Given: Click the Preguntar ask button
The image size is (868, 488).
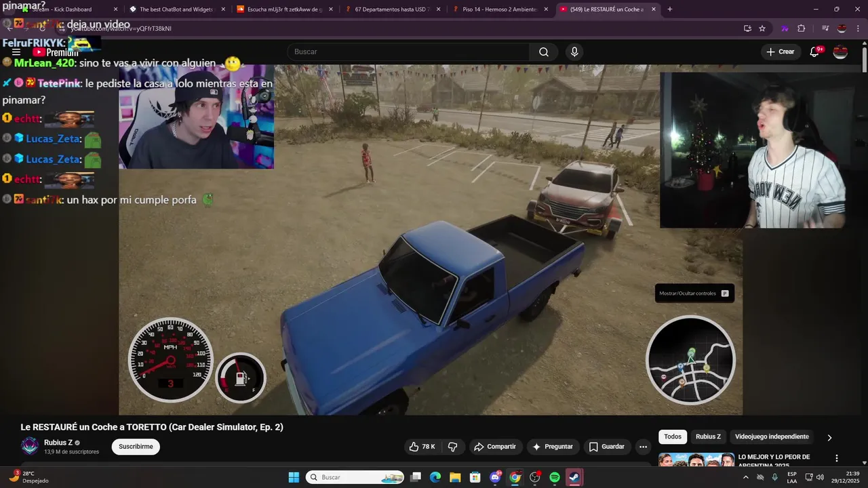Looking at the screenshot, I should (x=553, y=447).
